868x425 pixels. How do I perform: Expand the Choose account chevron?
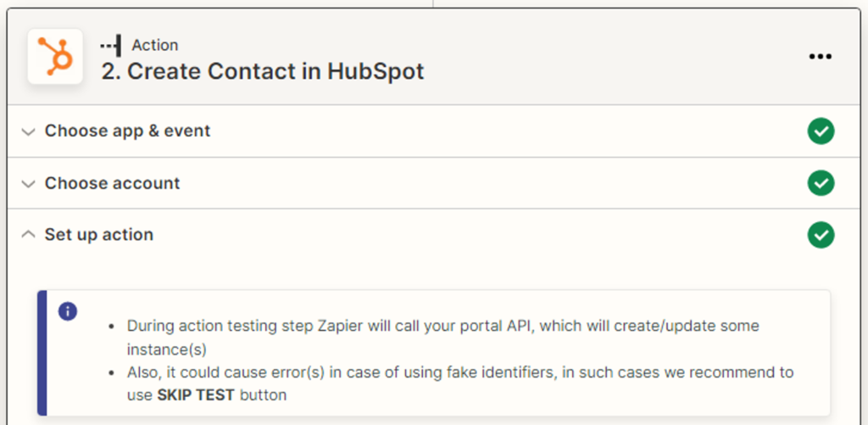pos(29,184)
